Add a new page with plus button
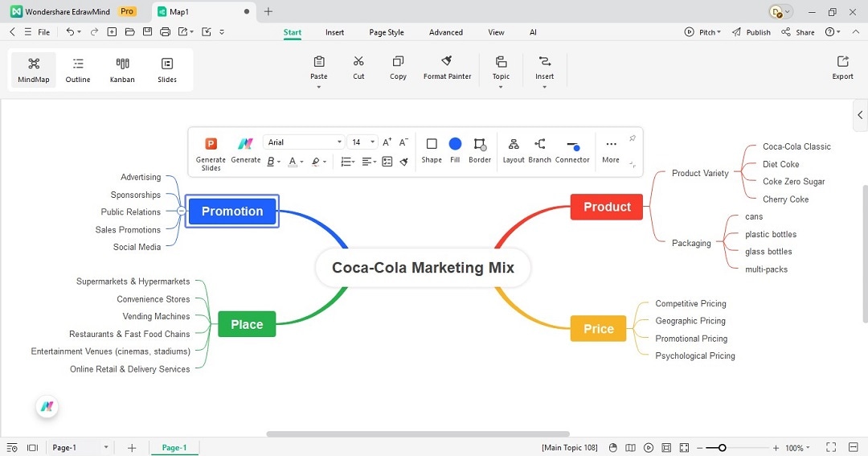Screen dimensions: 868x456 pos(132,448)
